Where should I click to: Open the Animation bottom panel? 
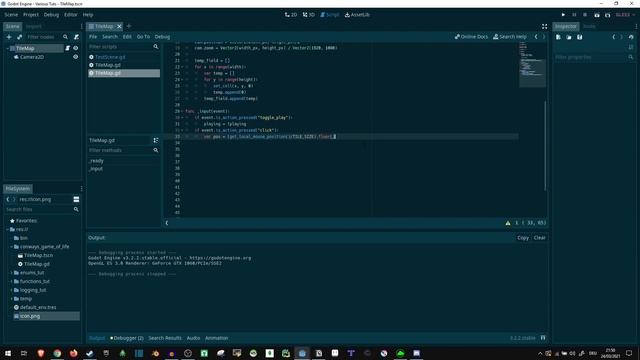(216, 338)
